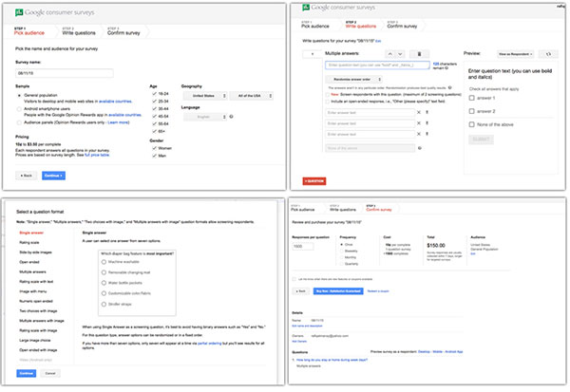Image resolution: width=570 pixels, height=392 pixels.
Task: Click the pin icon beside the third answer field
Action: point(427,134)
